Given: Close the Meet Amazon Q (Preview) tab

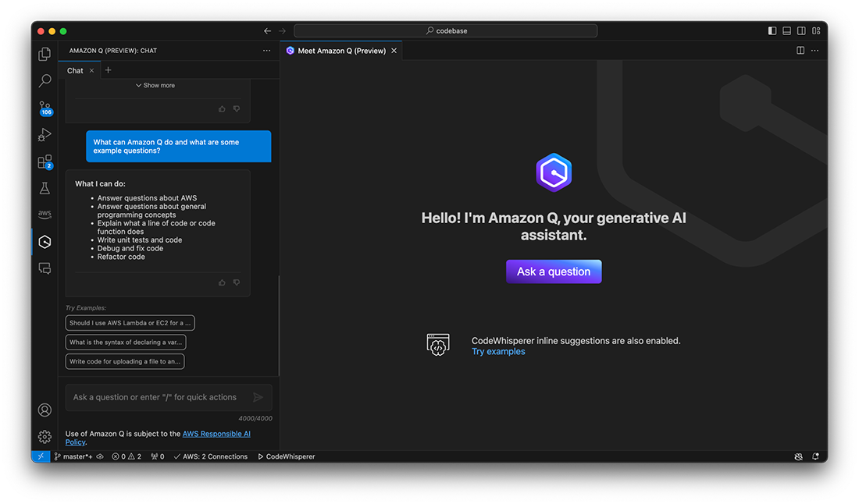Looking at the screenshot, I should tap(394, 51).
